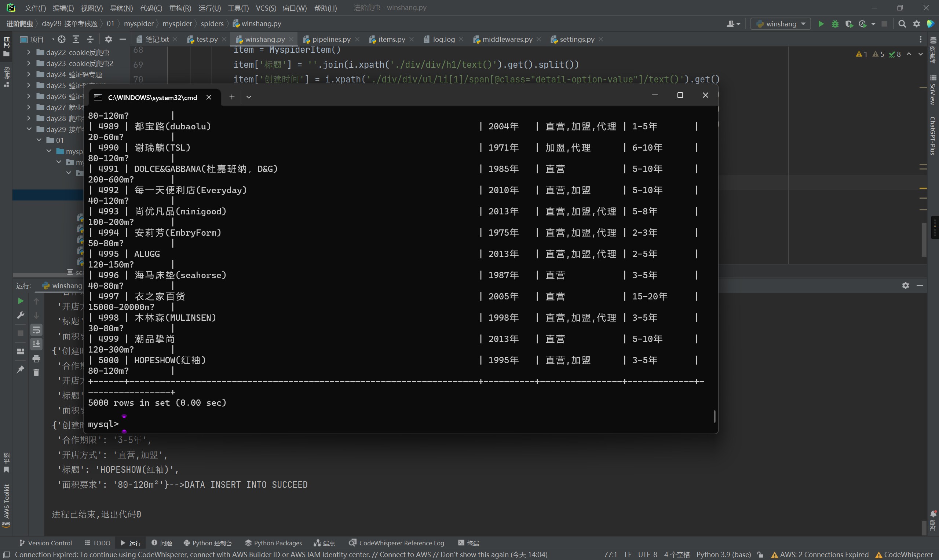Click UTF-8 encoding in status bar
939x560 pixels.
pyautogui.click(x=647, y=555)
